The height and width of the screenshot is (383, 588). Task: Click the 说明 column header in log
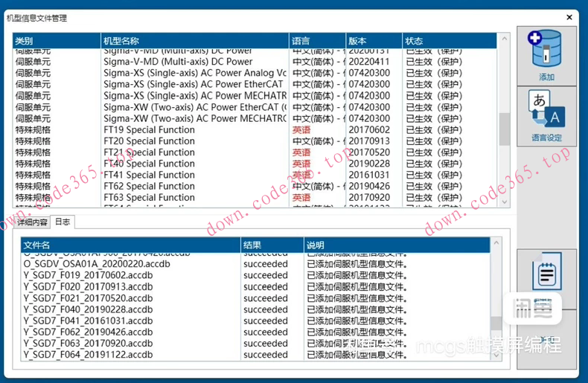click(397, 245)
